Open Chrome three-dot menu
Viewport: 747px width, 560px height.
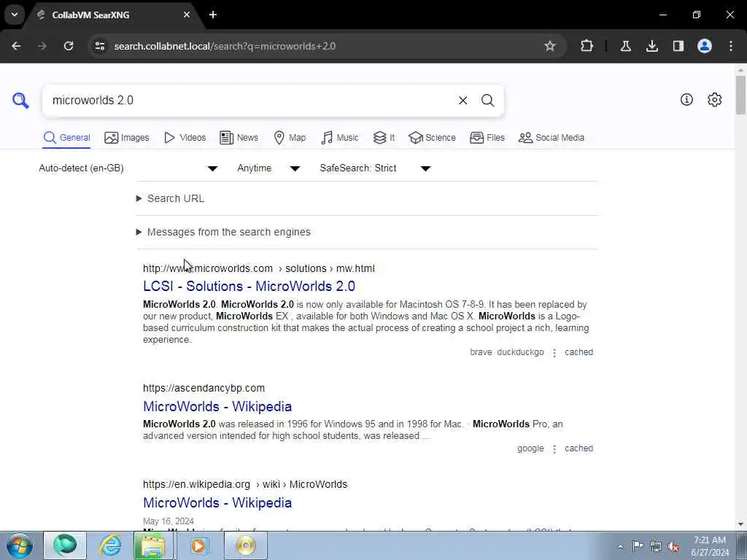point(731,46)
